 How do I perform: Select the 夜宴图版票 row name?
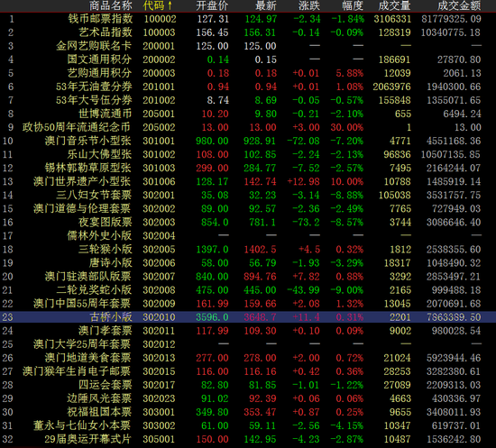coord(105,223)
